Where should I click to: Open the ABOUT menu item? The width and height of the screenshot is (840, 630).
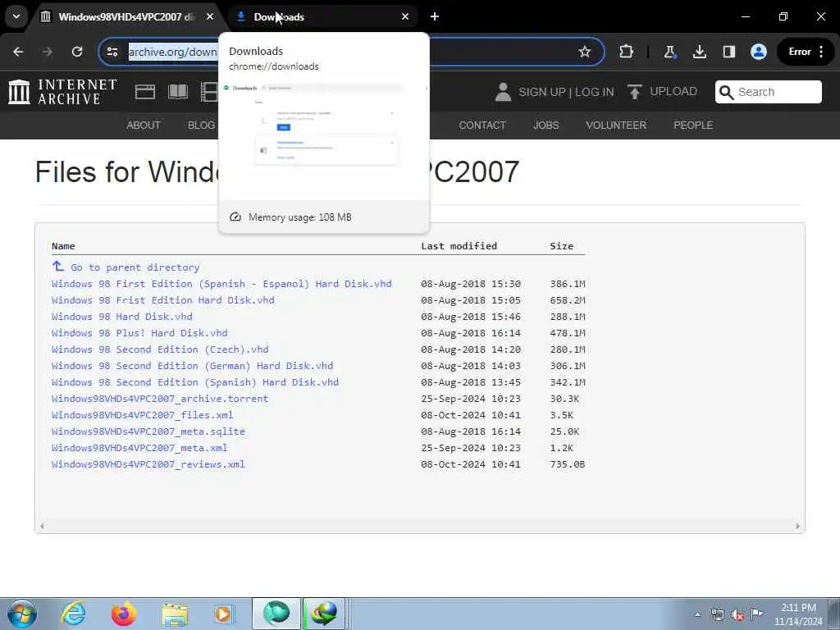tap(144, 125)
